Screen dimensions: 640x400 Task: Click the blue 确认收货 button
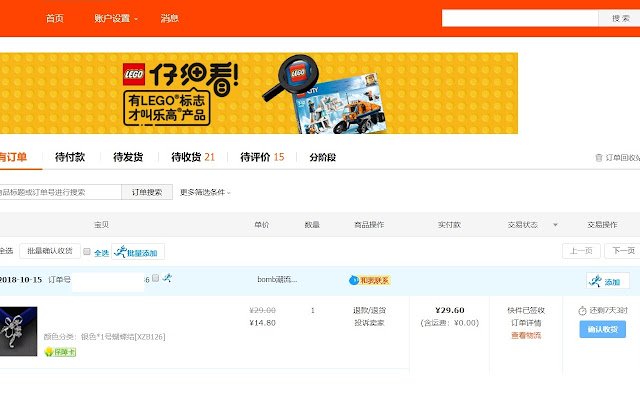point(602,329)
